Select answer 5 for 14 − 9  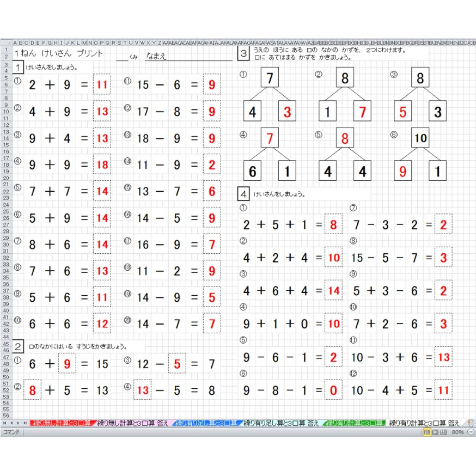[212, 297]
